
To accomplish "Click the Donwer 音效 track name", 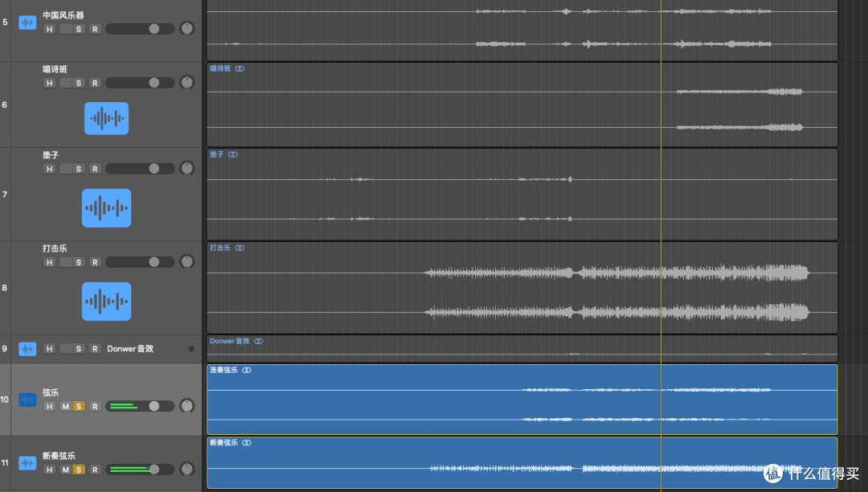I will (x=130, y=349).
